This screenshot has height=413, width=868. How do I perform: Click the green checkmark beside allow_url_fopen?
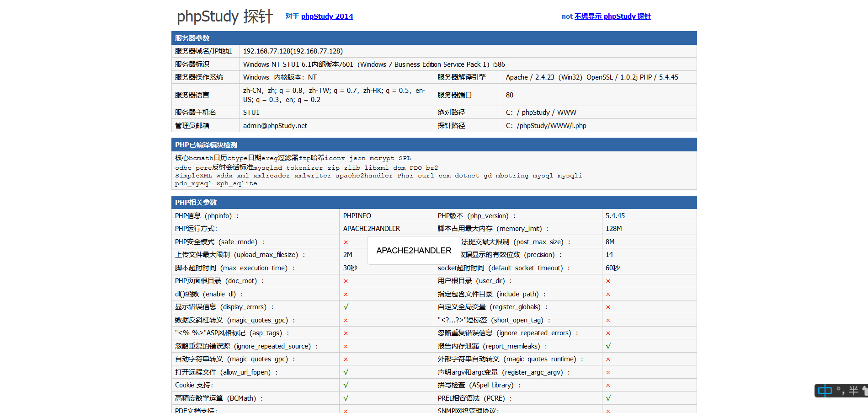pos(346,372)
